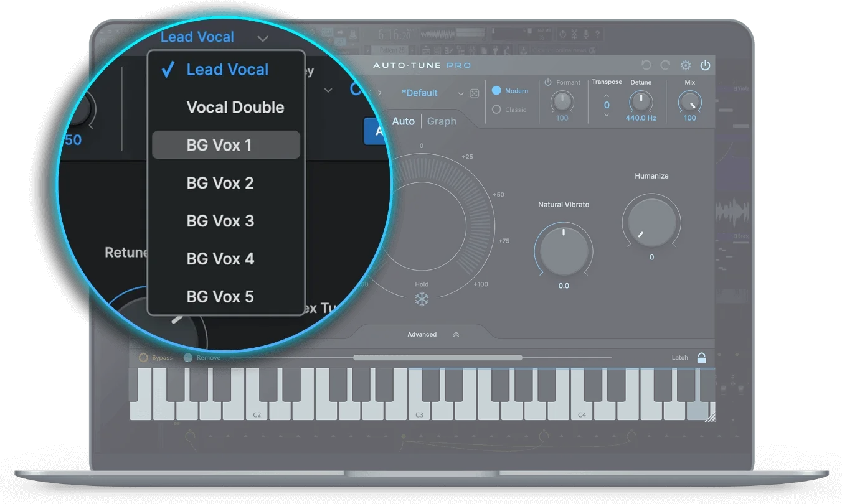Select the Modern mode radio button
Viewport: 842px width, 504px height.
(496, 91)
